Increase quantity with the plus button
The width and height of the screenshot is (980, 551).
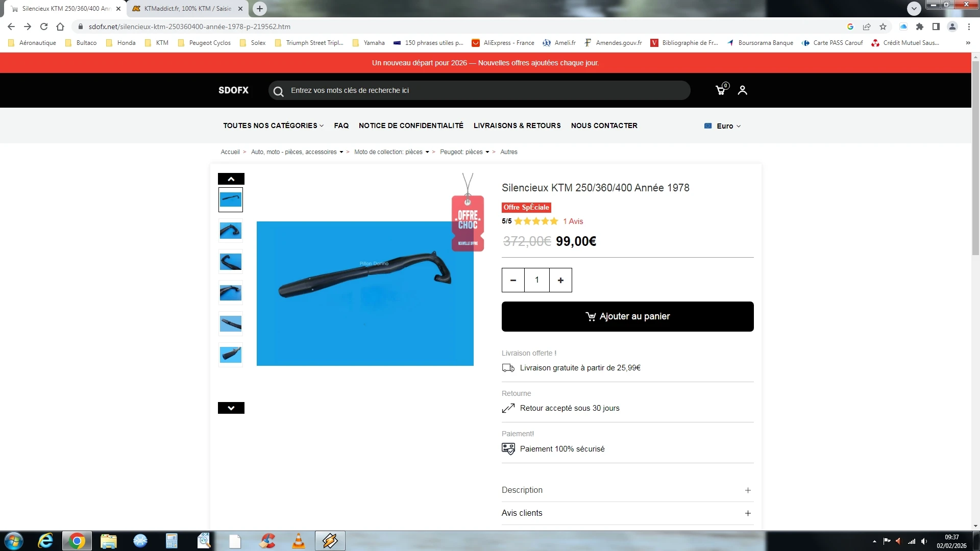[560, 280]
